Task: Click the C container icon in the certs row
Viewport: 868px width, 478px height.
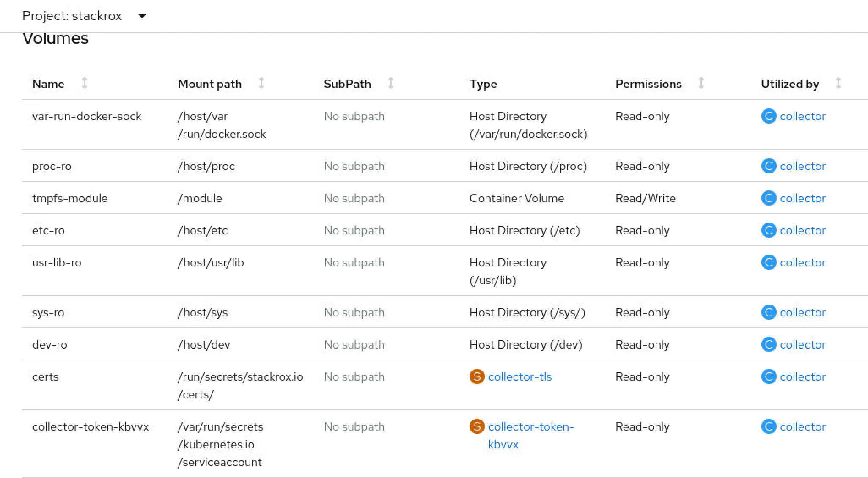Action: pyautogui.click(x=768, y=376)
